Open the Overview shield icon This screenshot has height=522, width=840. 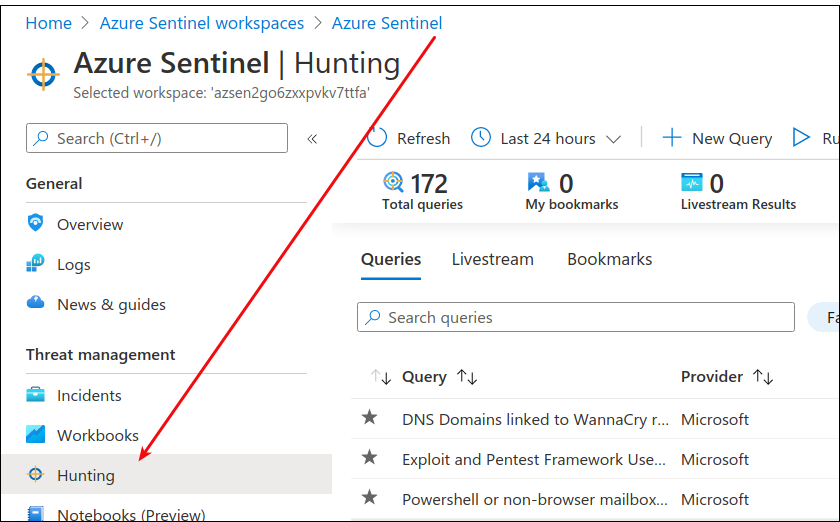[36, 224]
